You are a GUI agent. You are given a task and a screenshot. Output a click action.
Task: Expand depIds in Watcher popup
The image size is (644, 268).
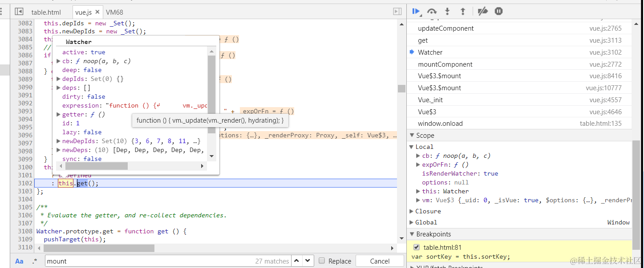[58, 79]
